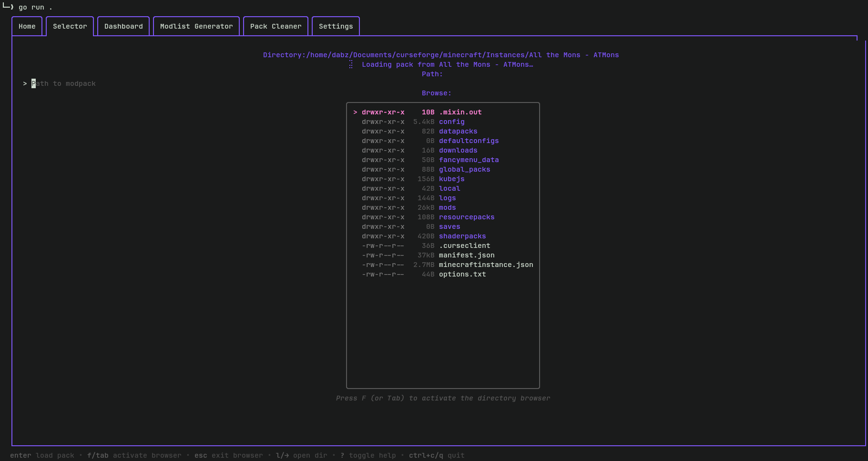Choose the options.txt file
This screenshot has width=868, height=461.
pos(443,274)
